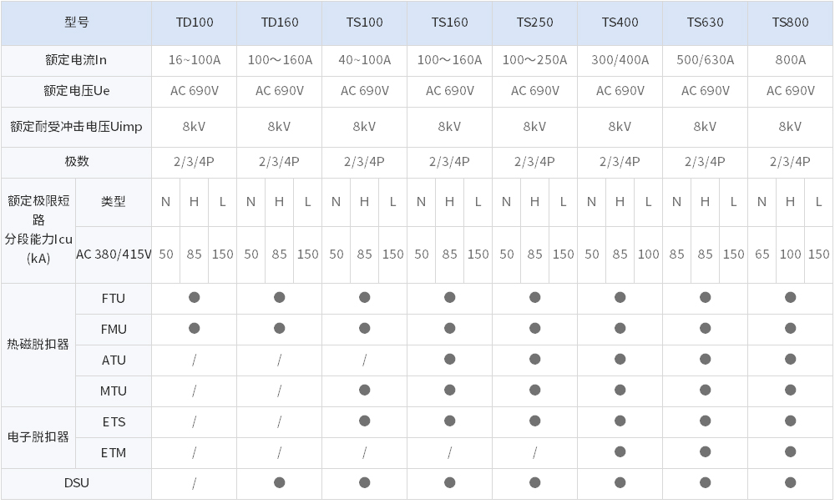Click the AC 380/415V row label

[114, 255]
